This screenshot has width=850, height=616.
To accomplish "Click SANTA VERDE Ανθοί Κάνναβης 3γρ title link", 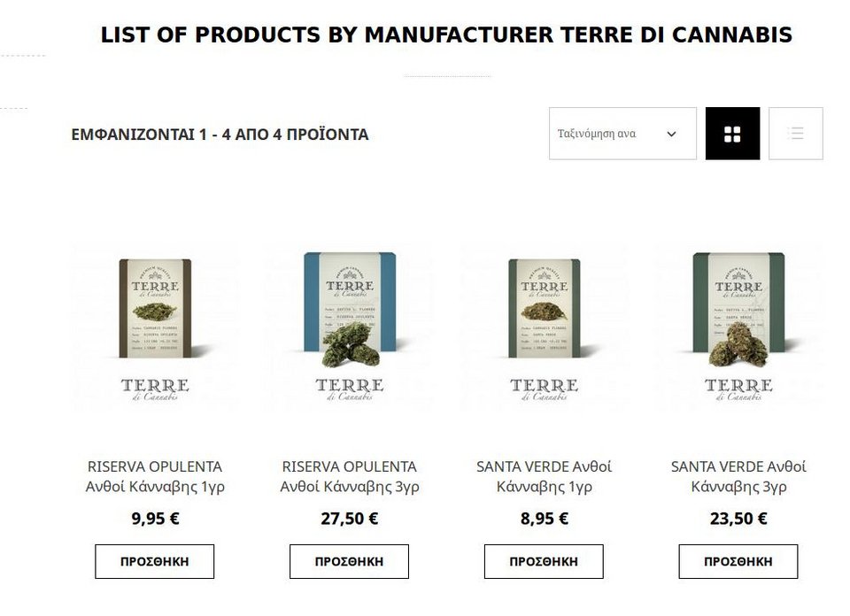I will [x=738, y=476].
